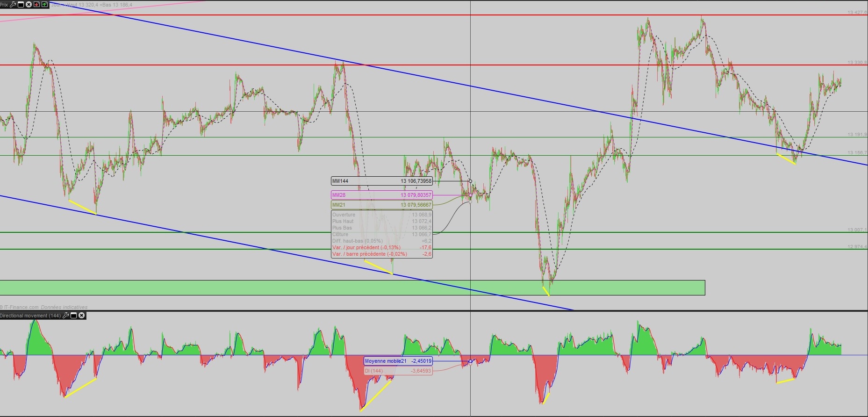The height and width of the screenshot is (417, 868).
Task: Select the Directional movement (144) title
Action: 30,316
